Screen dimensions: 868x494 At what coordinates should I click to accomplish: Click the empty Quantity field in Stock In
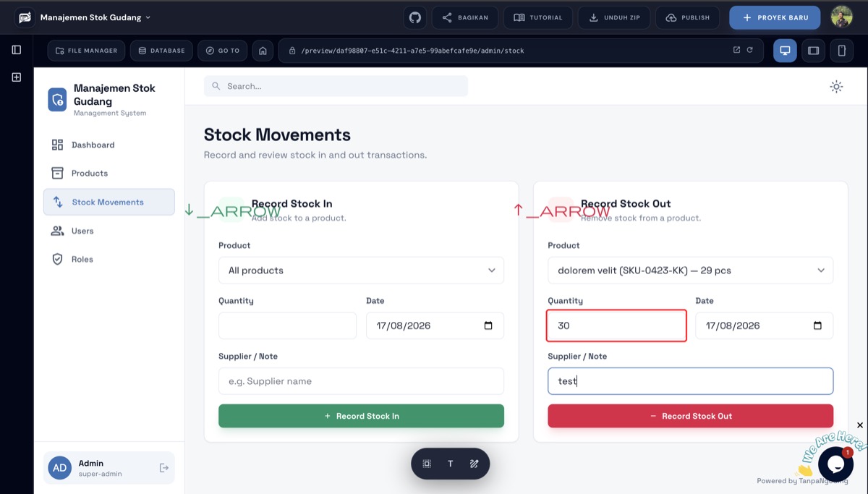click(x=287, y=325)
